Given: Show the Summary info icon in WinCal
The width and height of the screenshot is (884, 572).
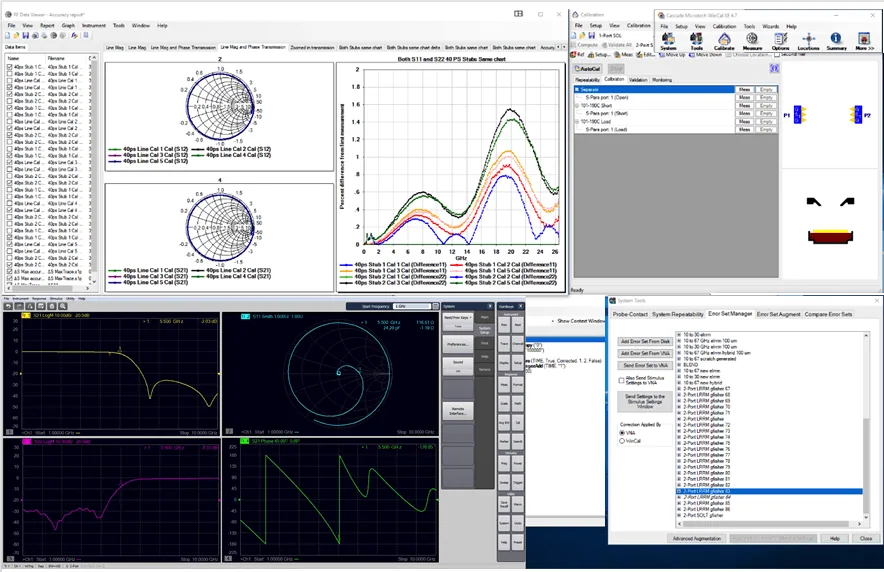Looking at the screenshot, I should [836, 41].
